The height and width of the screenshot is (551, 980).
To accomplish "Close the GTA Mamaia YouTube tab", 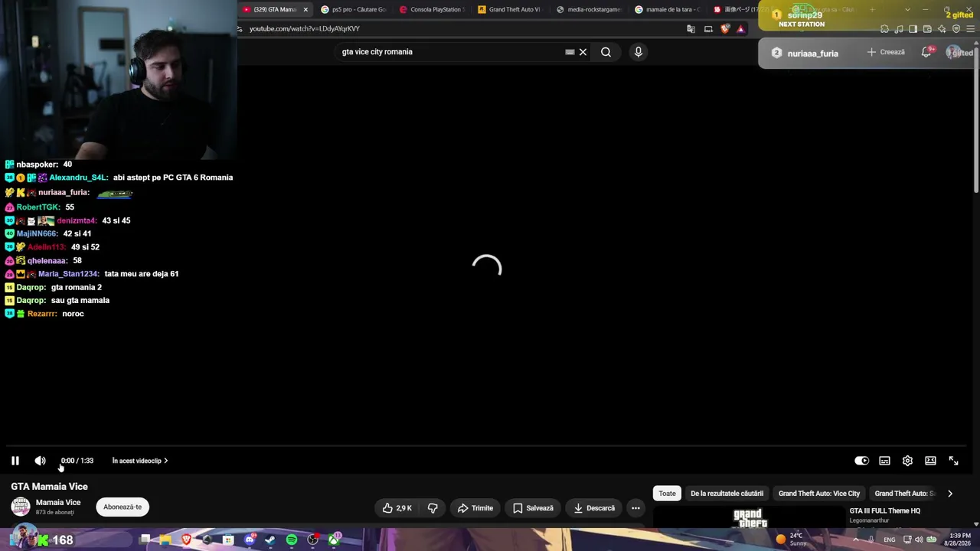I will [x=305, y=10].
